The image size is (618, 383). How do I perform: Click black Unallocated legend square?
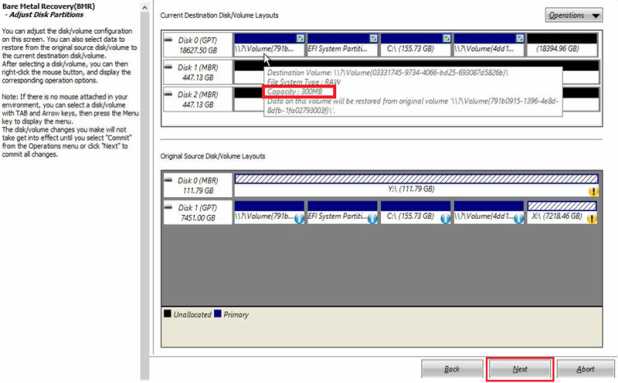pyautogui.click(x=168, y=314)
